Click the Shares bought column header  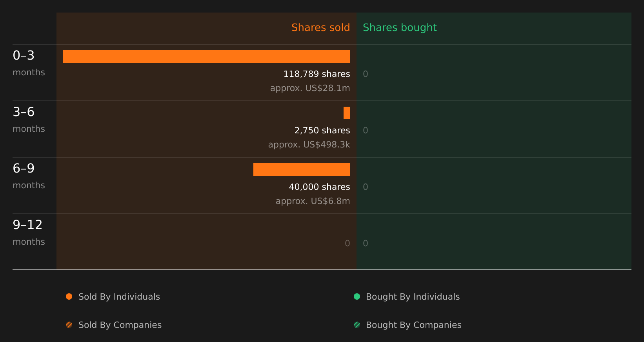400,27
